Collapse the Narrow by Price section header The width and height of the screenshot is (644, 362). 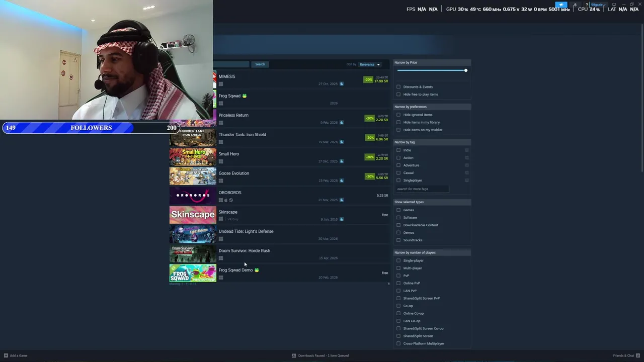click(432, 62)
